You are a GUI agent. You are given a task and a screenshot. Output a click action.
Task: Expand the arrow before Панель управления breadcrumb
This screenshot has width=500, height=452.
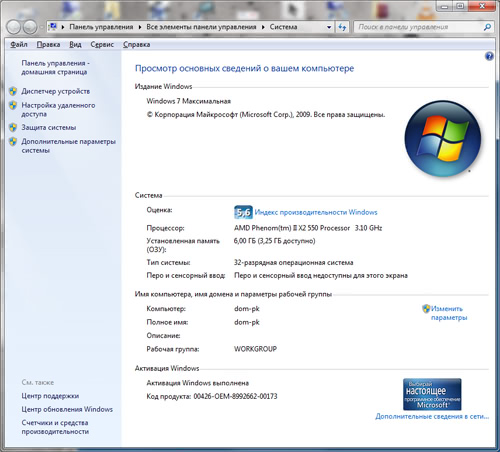63,27
